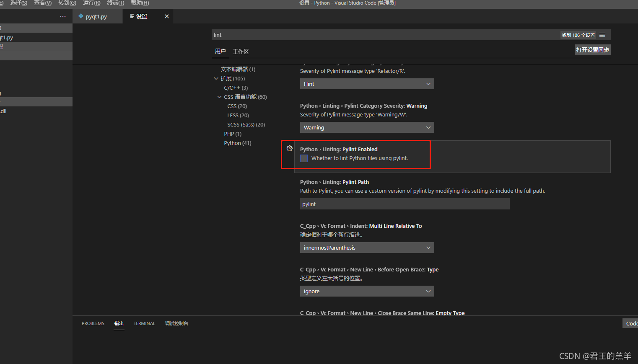Open the TERMINAL panel tab
Screen dimensions: 638x364
[x=144, y=323]
